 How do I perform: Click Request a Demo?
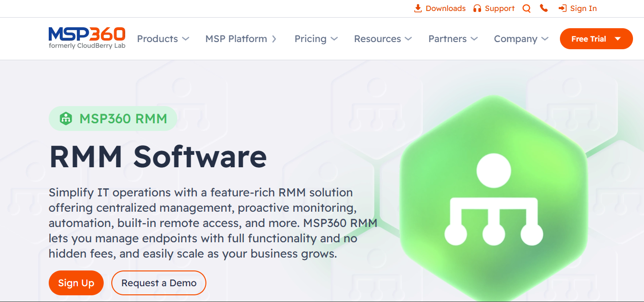159,283
